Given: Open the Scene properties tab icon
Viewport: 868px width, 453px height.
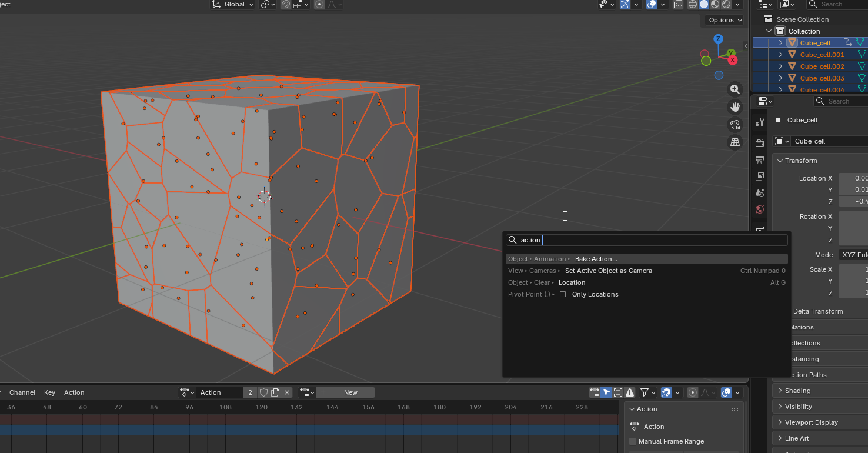Looking at the screenshot, I should point(760,193).
